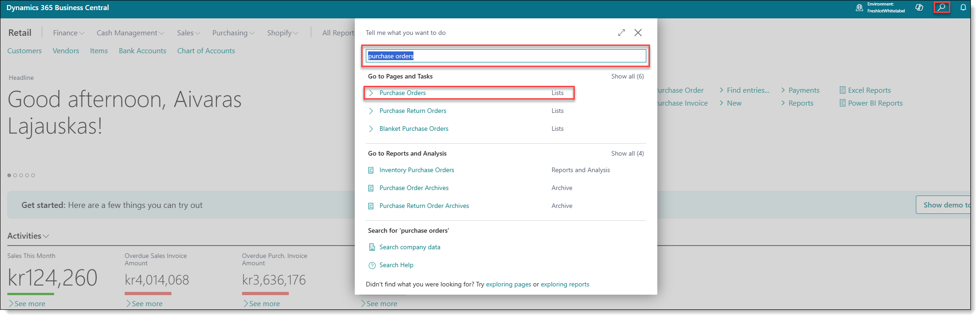The image size is (980, 319).
Task: Open the Copilot icon in the top bar
Action: point(919,7)
